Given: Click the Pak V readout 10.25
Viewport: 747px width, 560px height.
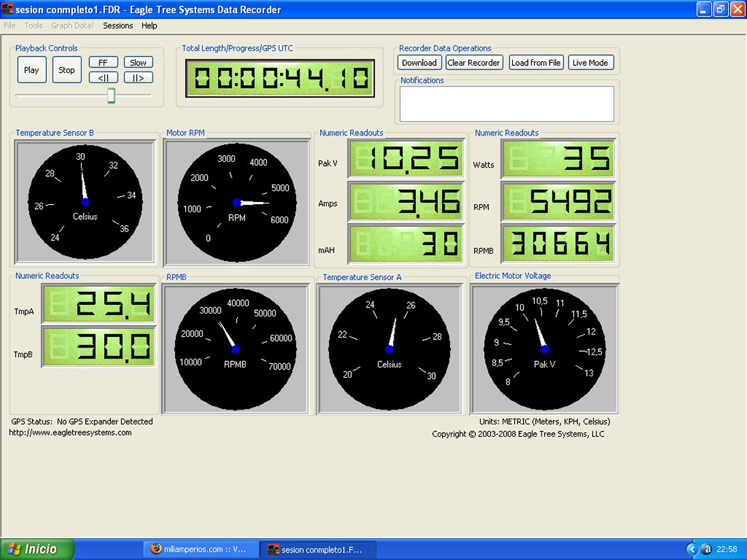Looking at the screenshot, I should (x=407, y=158).
